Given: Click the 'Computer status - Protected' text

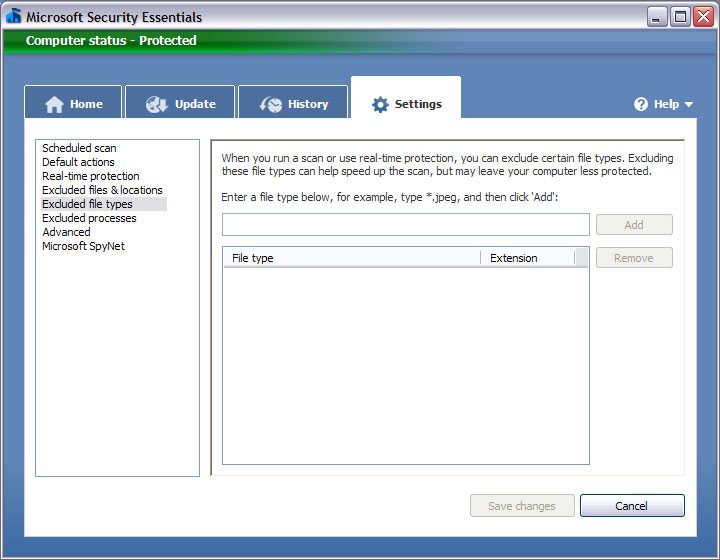Looking at the screenshot, I should 111,40.
